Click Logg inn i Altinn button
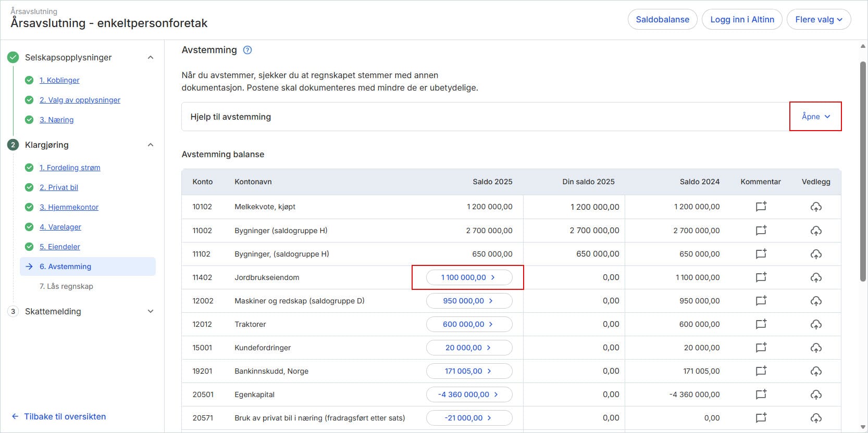 pyautogui.click(x=742, y=20)
